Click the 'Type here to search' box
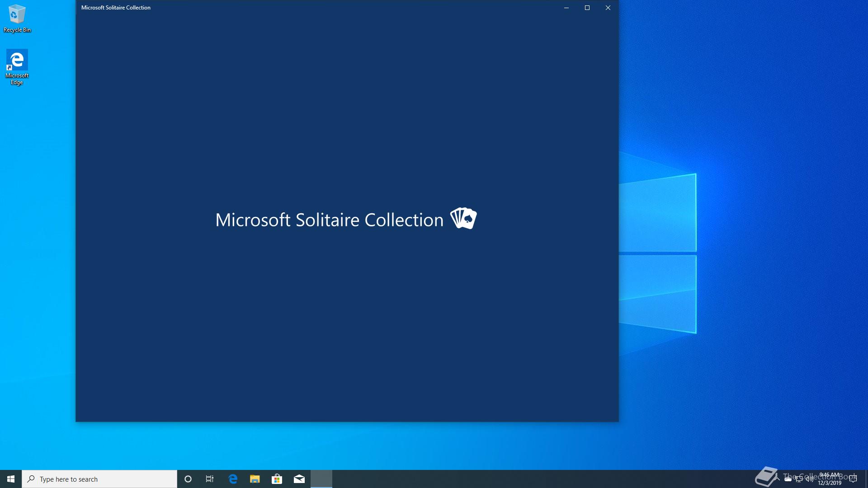Viewport: 868px width, 488px height. pos(99,479)
